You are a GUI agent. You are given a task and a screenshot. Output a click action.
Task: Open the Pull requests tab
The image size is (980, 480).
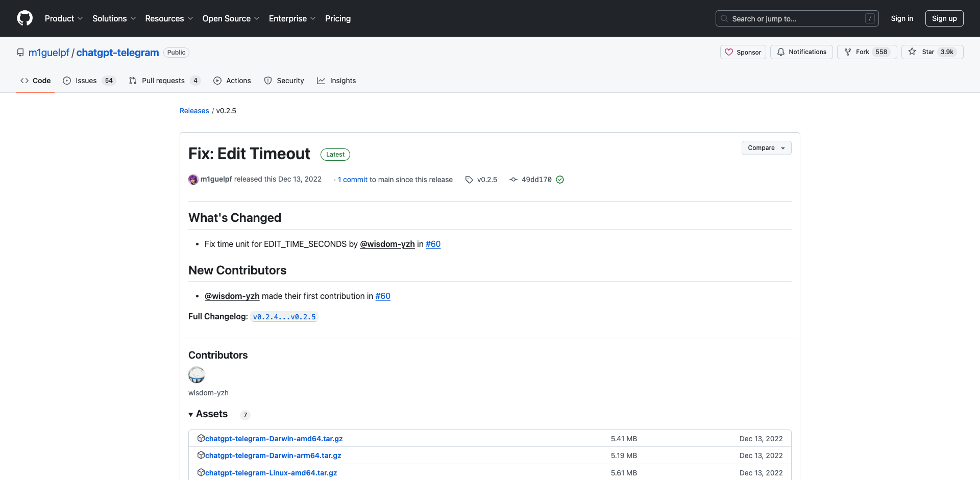click(165, 81)
